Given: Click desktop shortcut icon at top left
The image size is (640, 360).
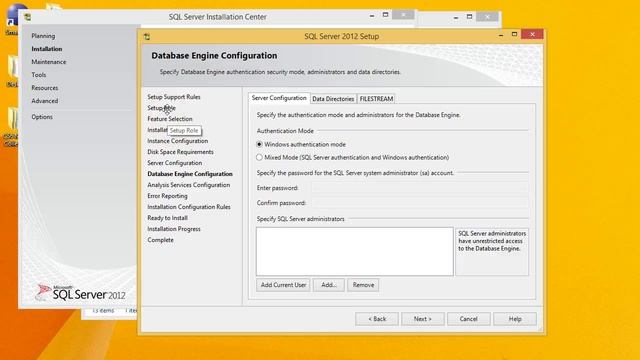Looking at the screenshot, I should [x=13, y=19].
